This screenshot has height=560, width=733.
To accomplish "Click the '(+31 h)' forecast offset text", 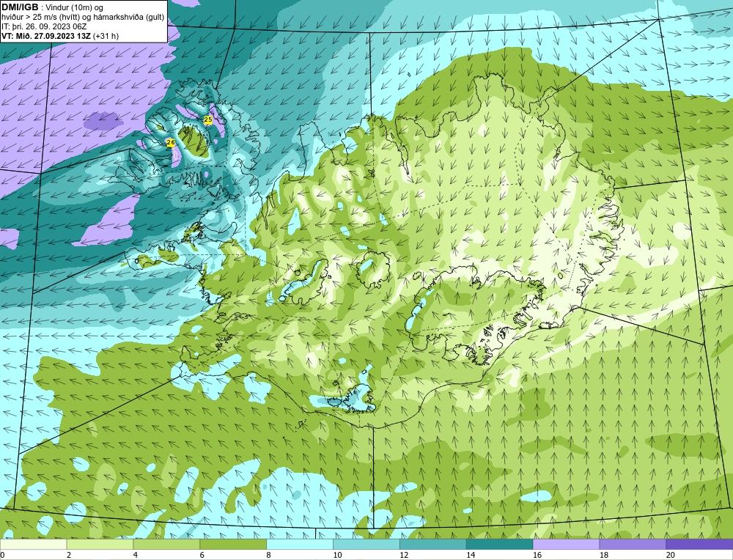I will [x=106, y=36].
